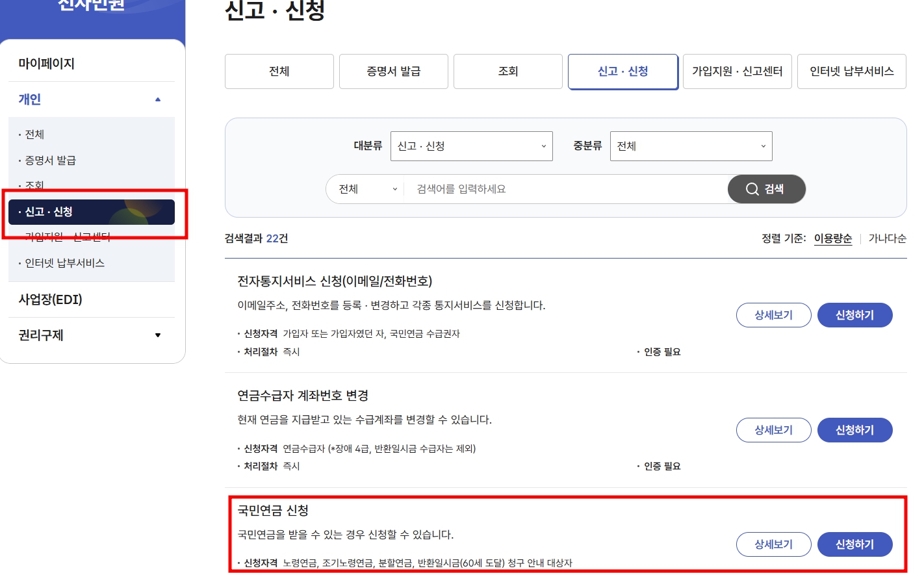Open the 중분류 dropdown showing 전체

tap(691, 146)
